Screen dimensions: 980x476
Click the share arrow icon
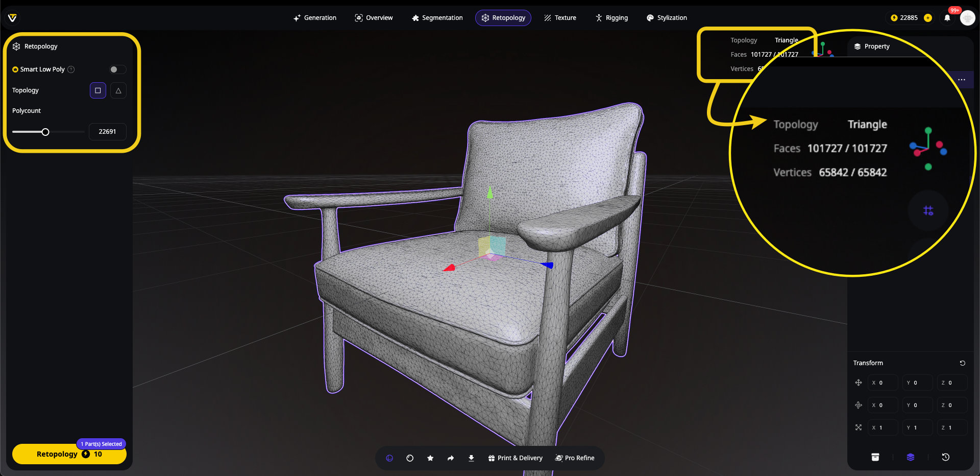pyautogui.click(x=451, y=458)
